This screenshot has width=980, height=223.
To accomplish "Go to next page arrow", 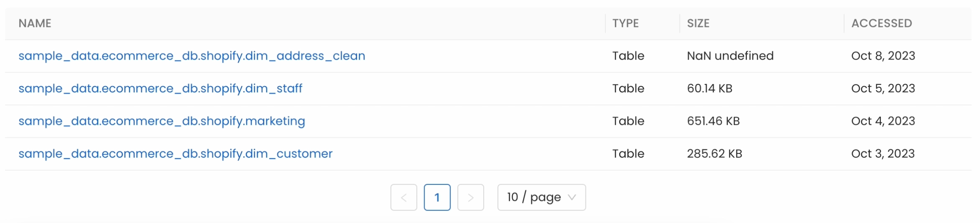I will point(470,197).
